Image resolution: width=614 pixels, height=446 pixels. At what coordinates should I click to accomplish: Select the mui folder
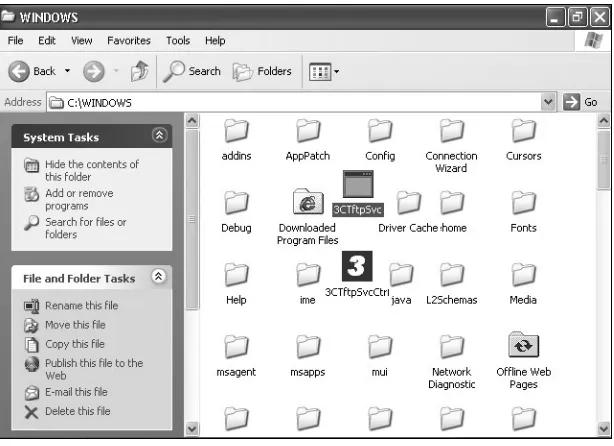click(380, 356)
